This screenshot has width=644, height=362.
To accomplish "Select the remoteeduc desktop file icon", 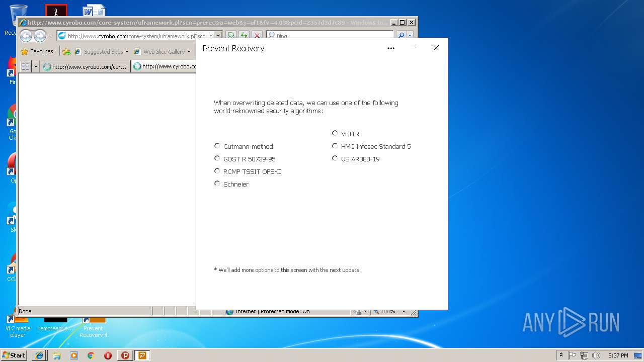I will pos(55,325).
